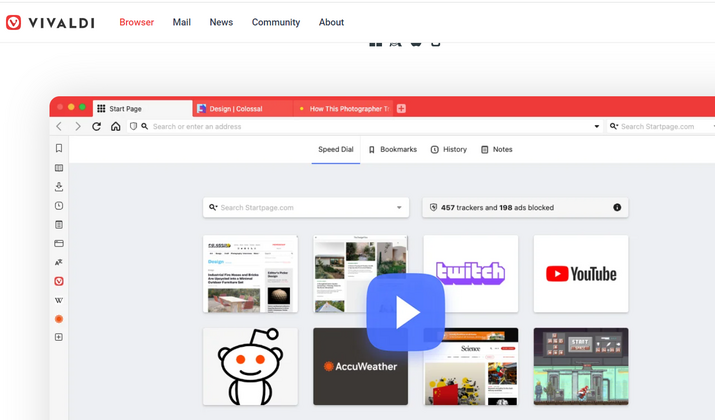Play the video with blue play button
Screen dimensions: 715x420
(406, 312)
